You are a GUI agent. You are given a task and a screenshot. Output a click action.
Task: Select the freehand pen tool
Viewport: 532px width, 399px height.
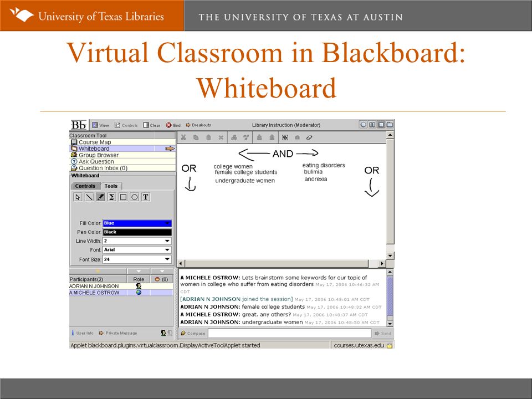coord(100,197)
